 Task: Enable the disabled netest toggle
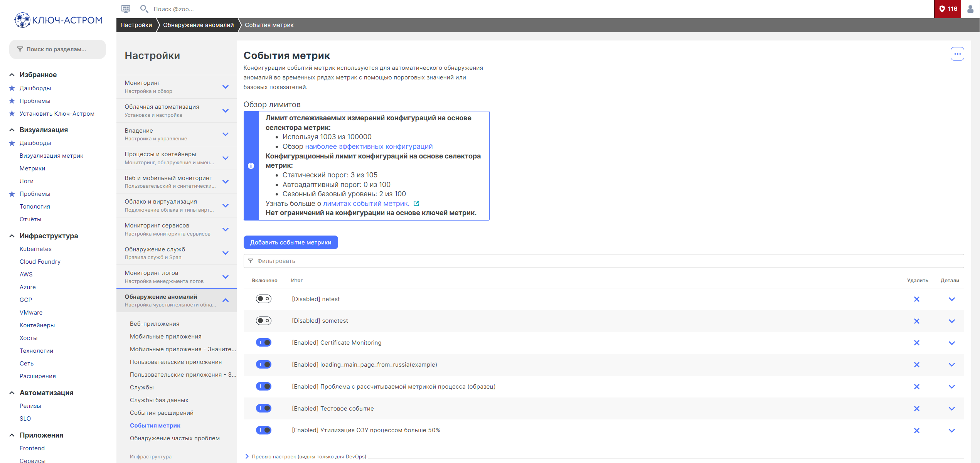[x=264, y=299]
